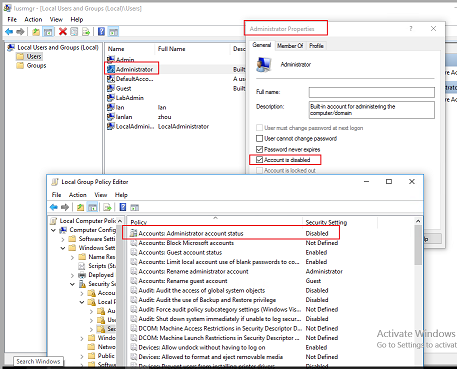Viewport: 457px width, 369px height.
Task: Click Search Windows taskbar box
Action: coord(38,361)
